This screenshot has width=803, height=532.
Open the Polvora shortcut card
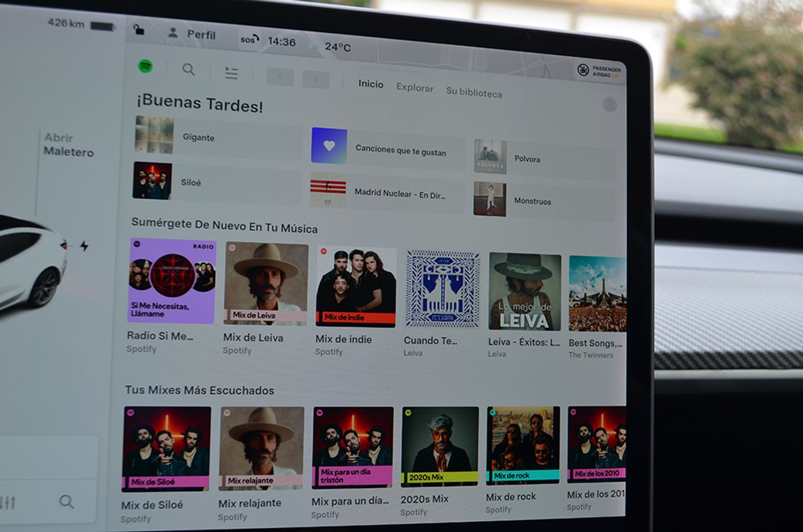click(x=545, y=158)
